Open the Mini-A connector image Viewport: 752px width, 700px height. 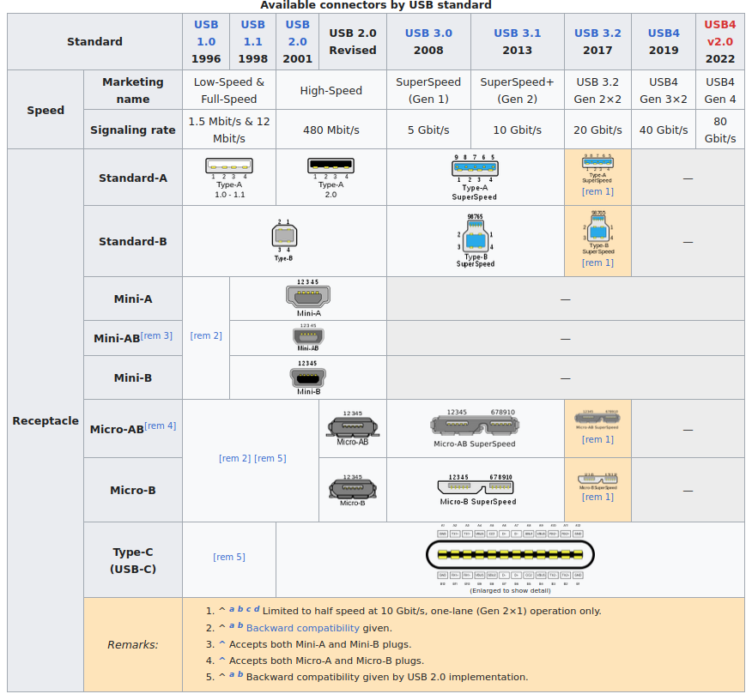[x=308, y=296]
